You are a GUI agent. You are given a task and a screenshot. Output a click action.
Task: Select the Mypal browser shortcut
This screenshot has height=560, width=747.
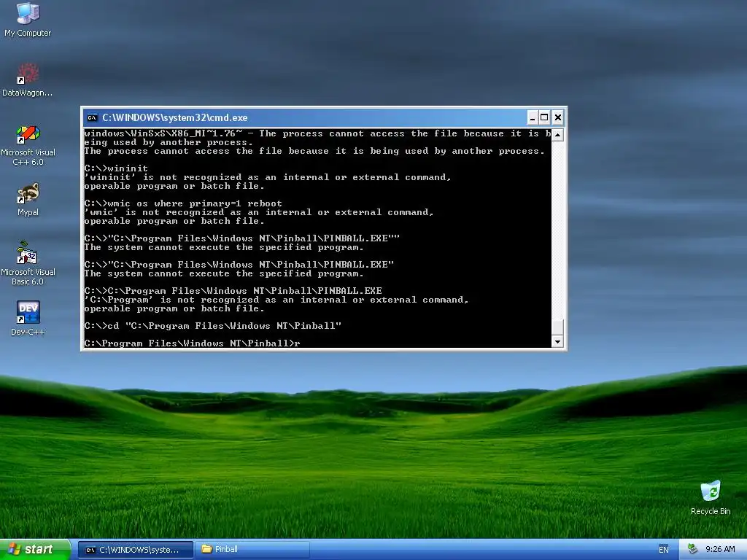point(28,200)
